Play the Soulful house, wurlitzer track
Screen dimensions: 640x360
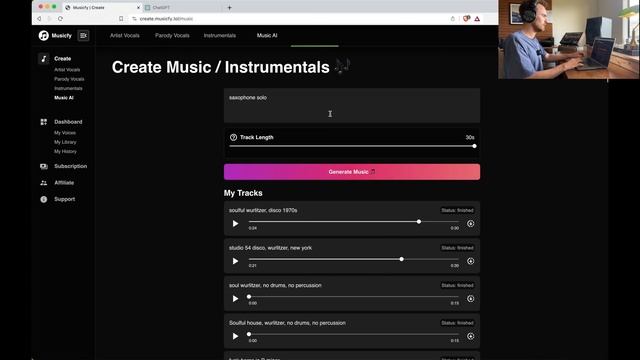[x=236, y=336]
